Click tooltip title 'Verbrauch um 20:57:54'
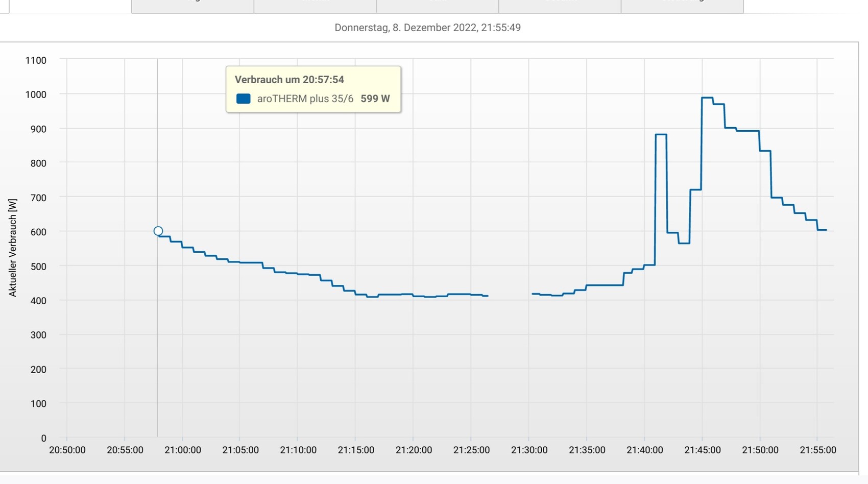Screen dimensions: 868x484 pyautogui.click(x=289, y=80)
